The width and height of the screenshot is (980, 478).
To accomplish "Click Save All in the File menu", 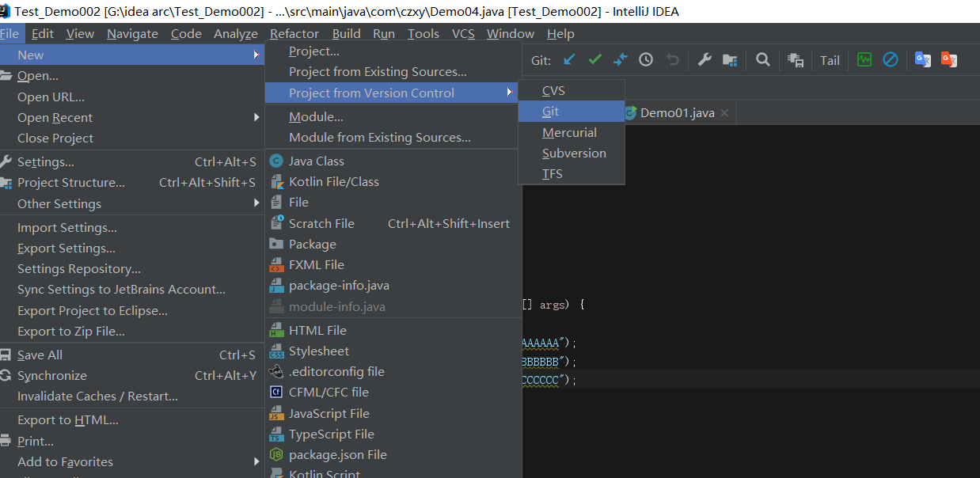I will tap(131, 355).
